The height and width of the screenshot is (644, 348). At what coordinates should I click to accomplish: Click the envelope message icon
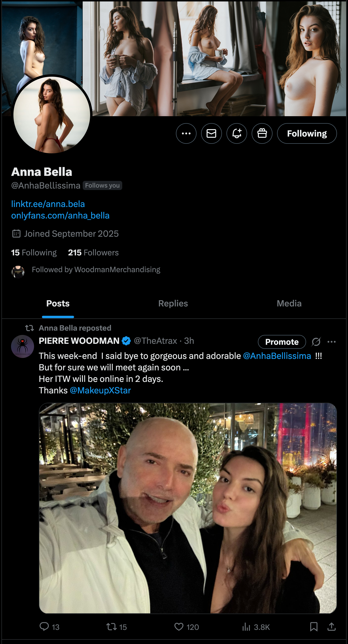pyautogui.click(x=211, y=133)
